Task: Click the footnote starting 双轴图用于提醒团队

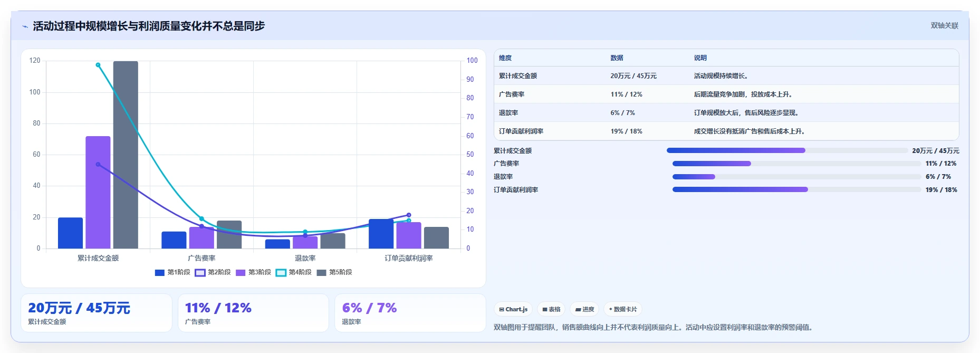Action: coord(655,327)
